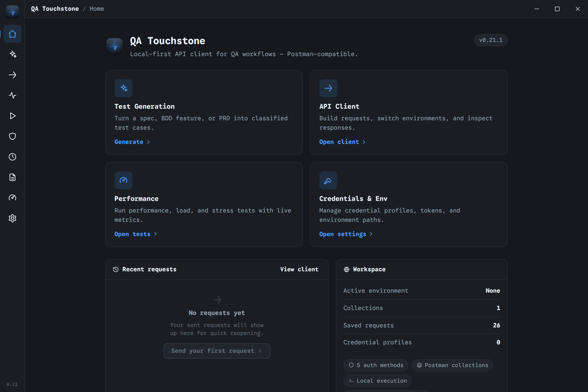Open the Home page in the sidebar
Image resolution: width=588 pixels, height=392 pixels.
[12, 34]
